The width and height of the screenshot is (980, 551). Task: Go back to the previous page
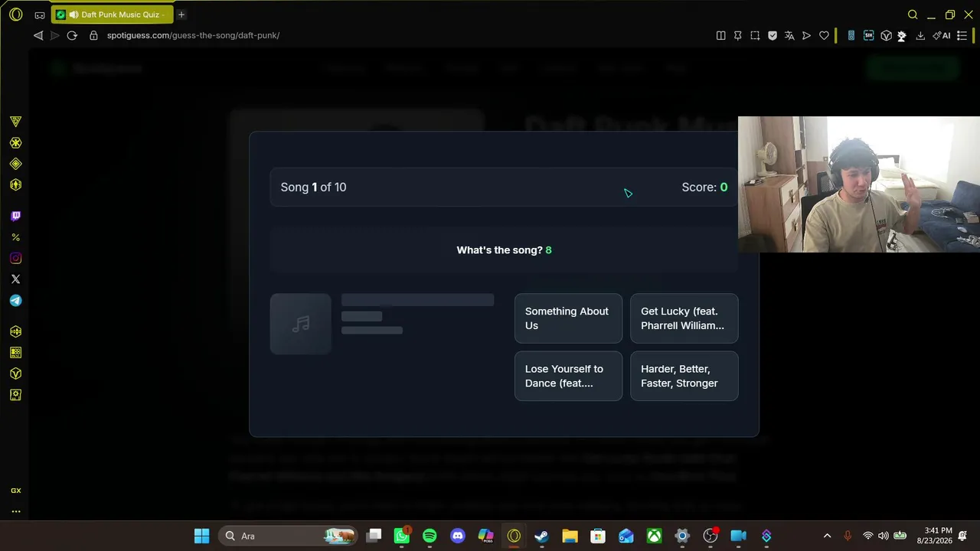pos(38,35)
